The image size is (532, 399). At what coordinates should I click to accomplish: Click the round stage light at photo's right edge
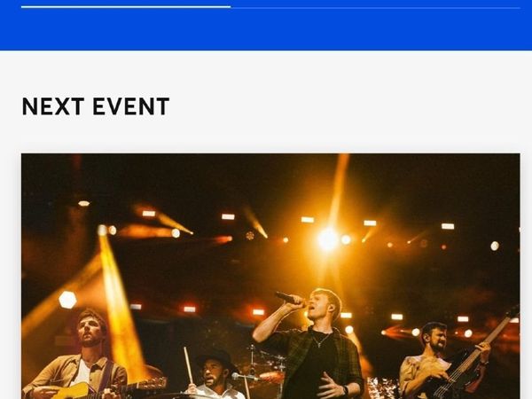[x=495, y=246]
